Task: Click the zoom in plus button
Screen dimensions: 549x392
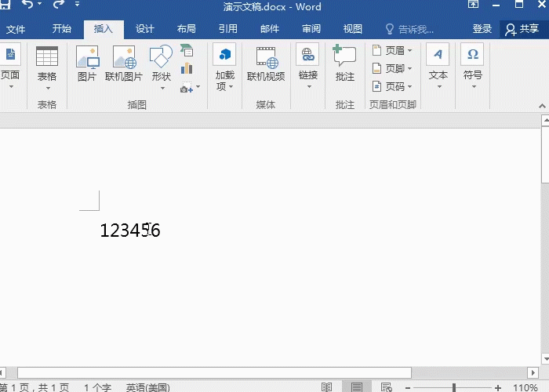Action: coord(498,388)
